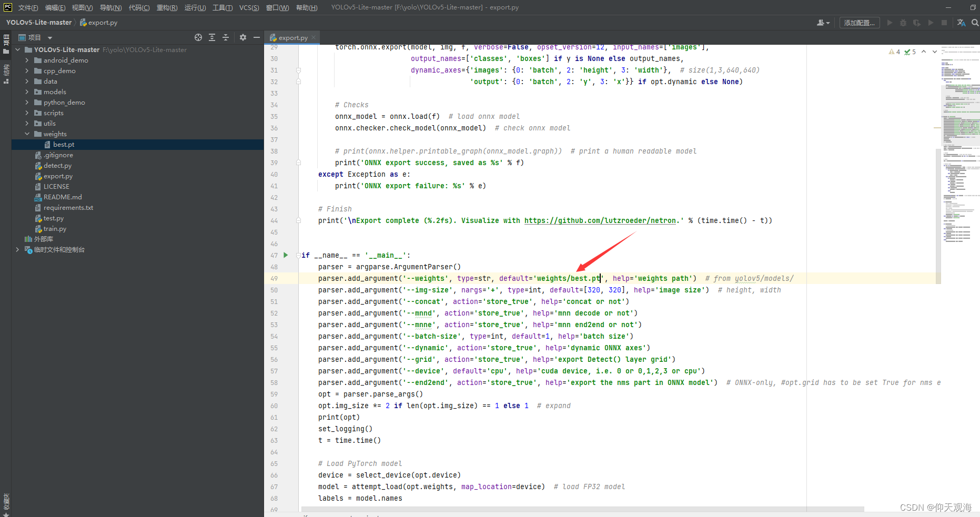This screenshot has width=980, height=517.
Task: Expand the android_demo folder
Action: [x=27, y=60]
